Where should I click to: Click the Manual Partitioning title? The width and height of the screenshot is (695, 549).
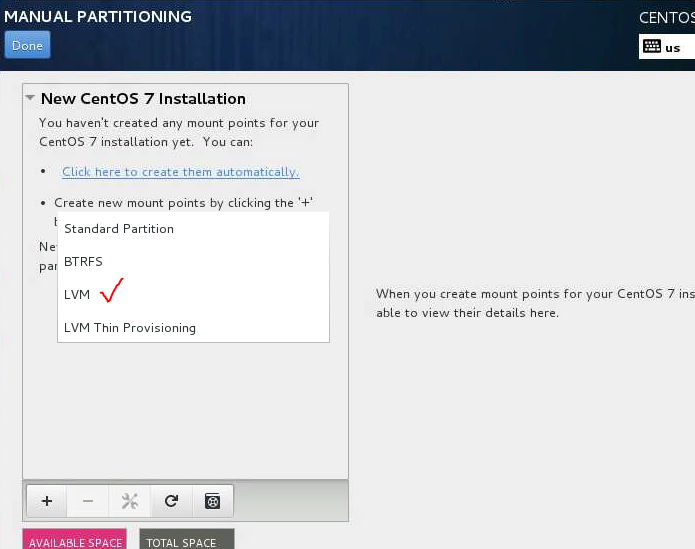coord(98,17)
